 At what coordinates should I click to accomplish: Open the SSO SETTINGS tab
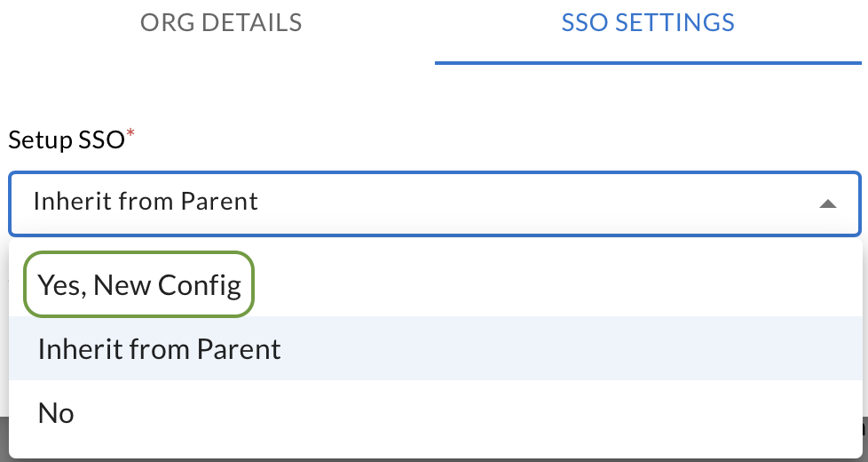(x=648, y=23)
